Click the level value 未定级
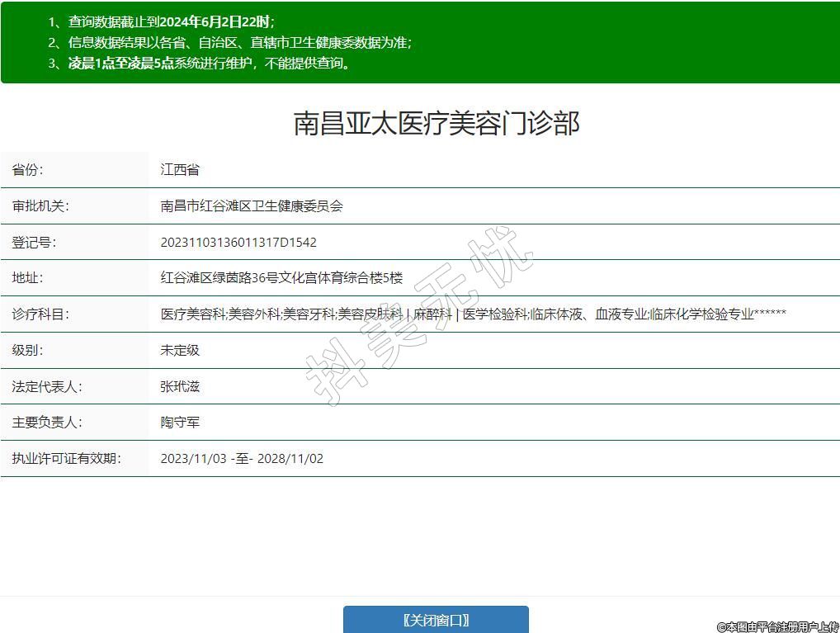Image resolution: width=840 pixels, height=633 pixels. pyautogui.click(x=180, y=350)
